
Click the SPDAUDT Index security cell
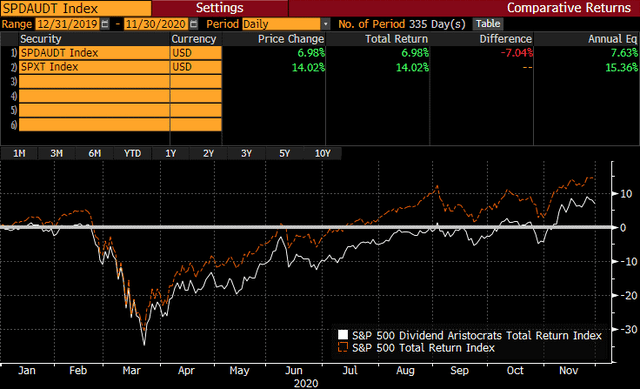coord(94,53)
